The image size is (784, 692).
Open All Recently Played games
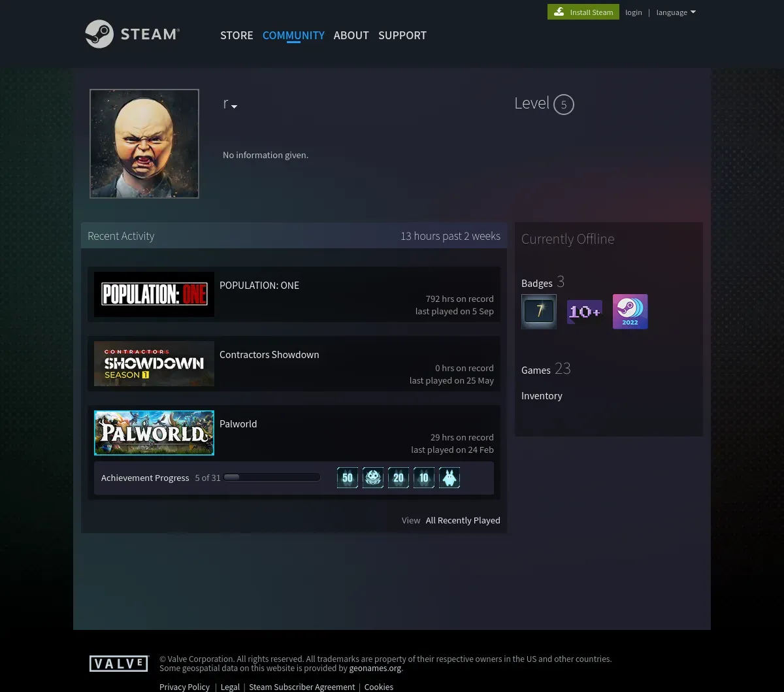[463, 520]
